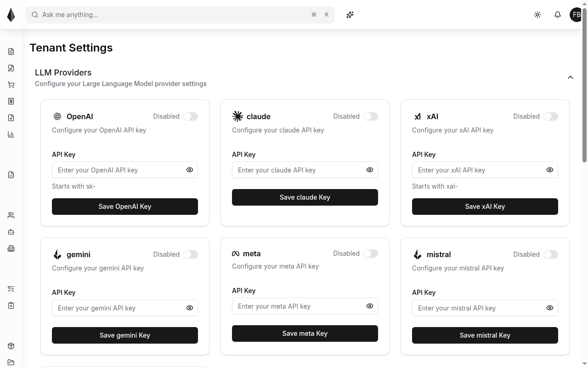Enable the meta provider toggle
The image size is (588, 368).
(371, 253)
